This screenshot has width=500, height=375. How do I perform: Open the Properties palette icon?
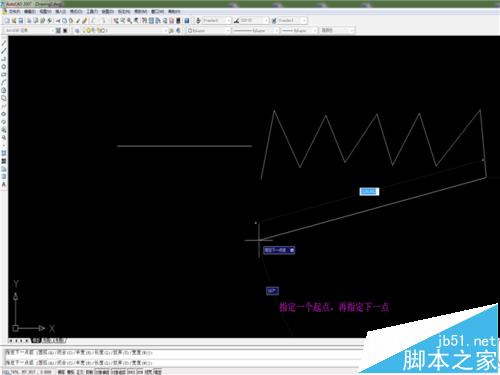pos(144,21)
